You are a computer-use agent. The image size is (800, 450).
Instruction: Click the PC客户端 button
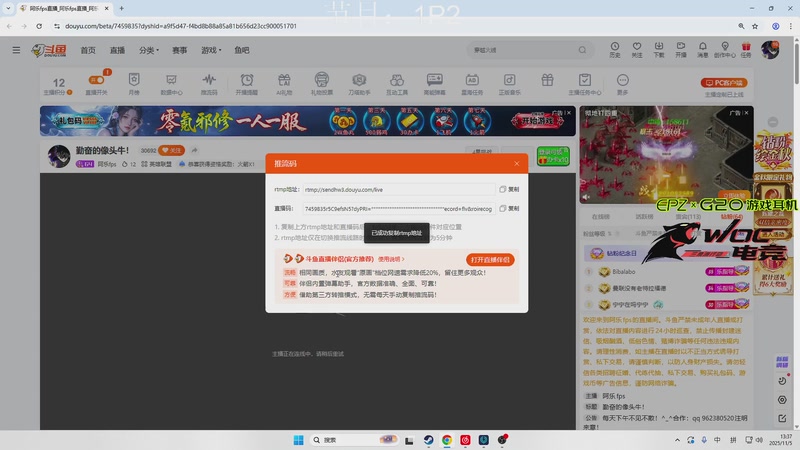[724, 83]
